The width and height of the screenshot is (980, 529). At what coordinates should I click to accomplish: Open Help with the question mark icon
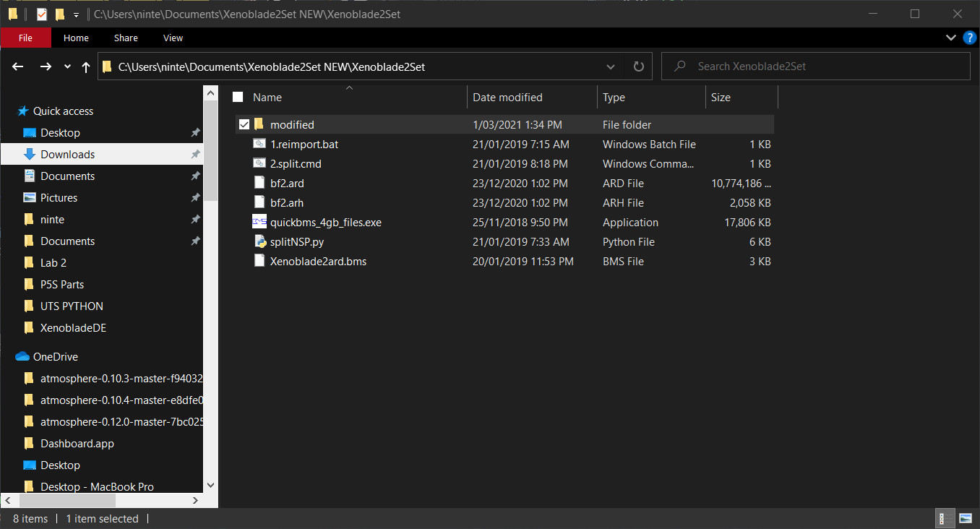click(969, 38)
